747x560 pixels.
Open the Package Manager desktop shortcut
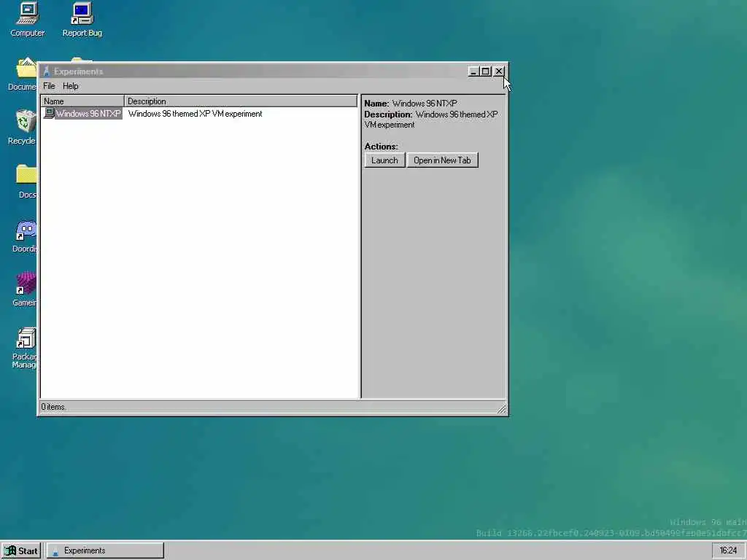pyautogui.click(x=25, y=348)
